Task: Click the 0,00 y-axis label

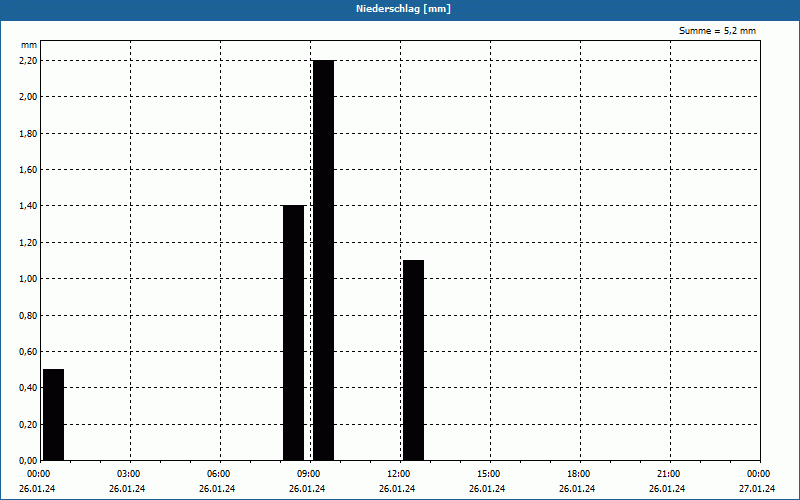Action: coord(28,461)
